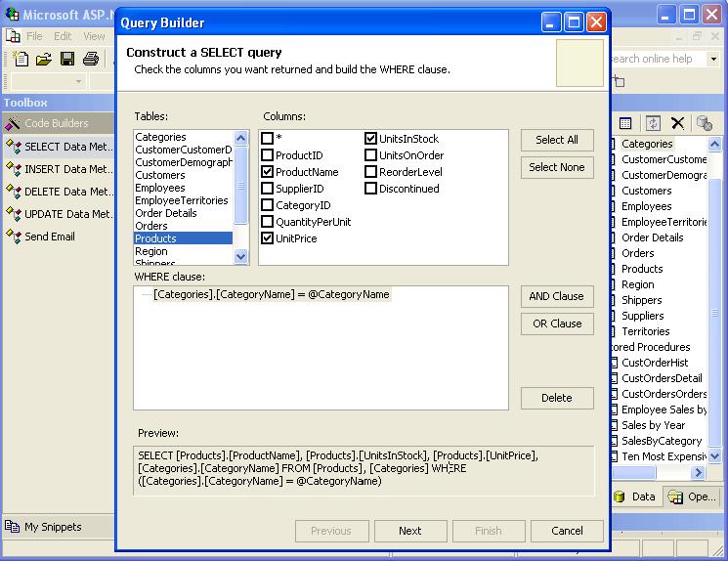728x561 pixels.
Task: Check the QuantityPerUnit column checkbox
Action: [x=267, y=222]
